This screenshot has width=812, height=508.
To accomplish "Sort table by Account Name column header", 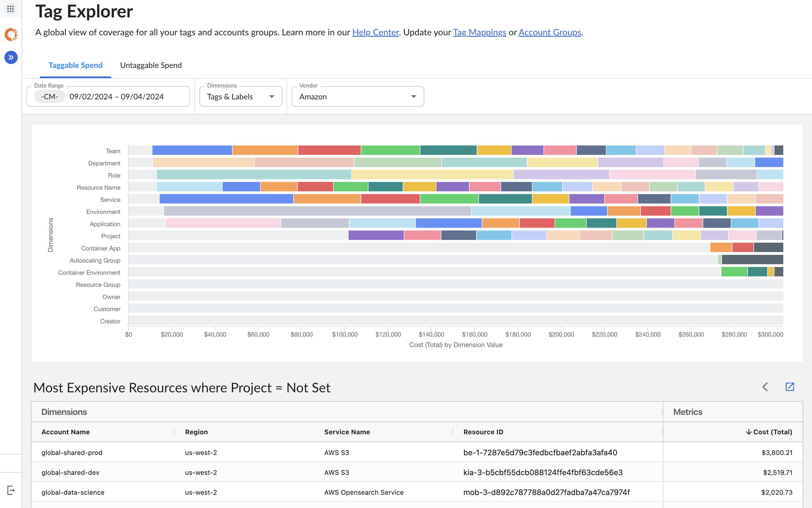I will point(65,432).
